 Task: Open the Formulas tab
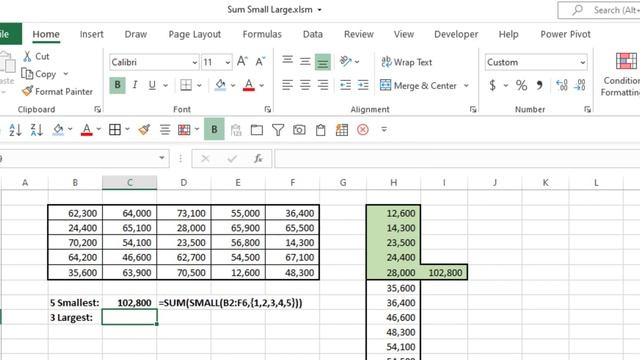pos(262,34)
